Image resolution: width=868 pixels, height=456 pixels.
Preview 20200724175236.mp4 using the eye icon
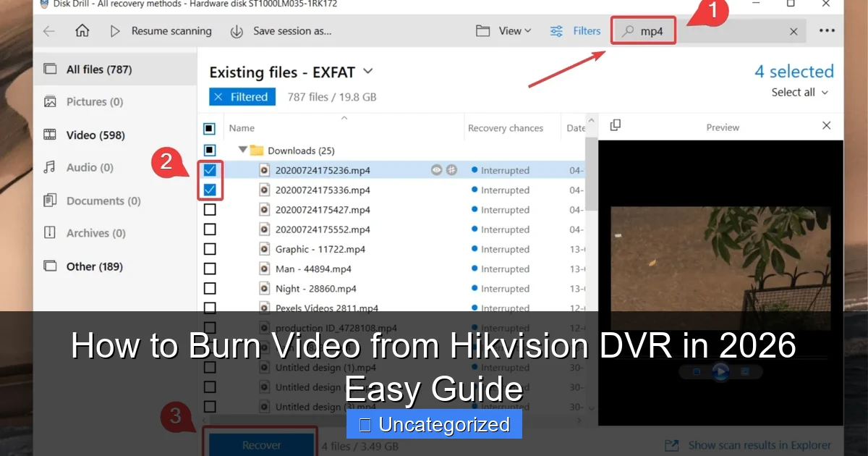(x=436, y=169)
